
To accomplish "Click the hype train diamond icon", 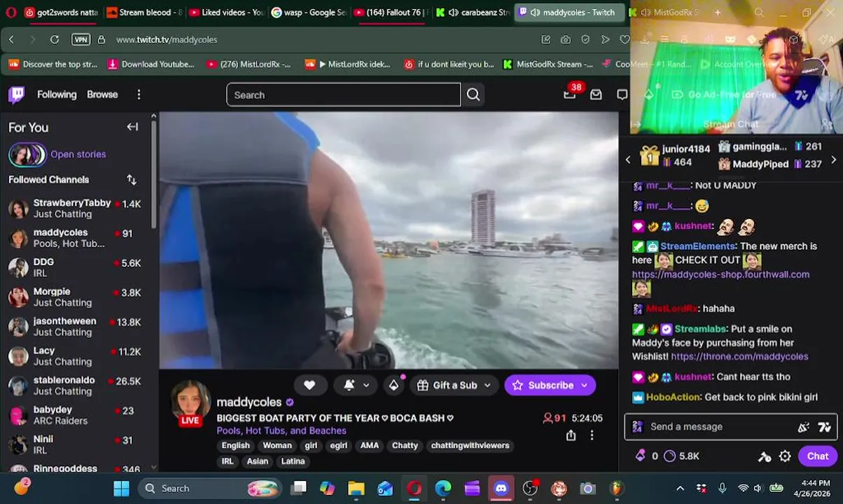I will point(393,385).
